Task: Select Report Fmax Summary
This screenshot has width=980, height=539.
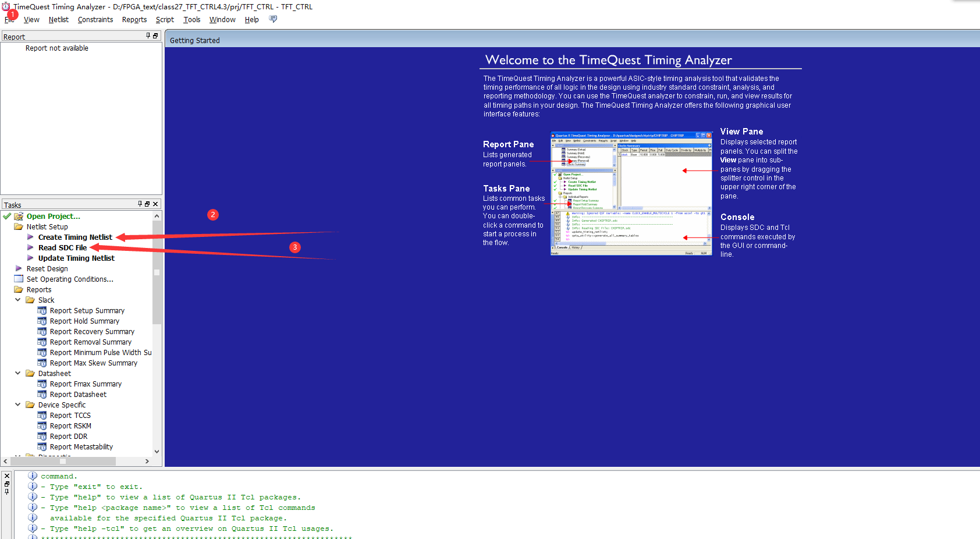Action: (86, 384)
